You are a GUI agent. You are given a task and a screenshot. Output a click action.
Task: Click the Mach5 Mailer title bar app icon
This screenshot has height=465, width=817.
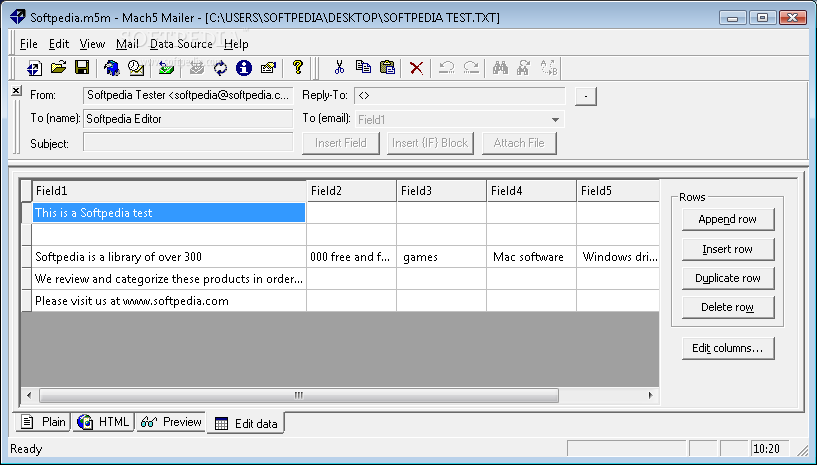17,17
